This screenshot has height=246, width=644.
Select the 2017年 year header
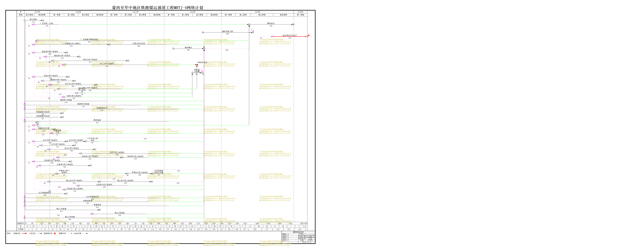[x=136, y=12]
